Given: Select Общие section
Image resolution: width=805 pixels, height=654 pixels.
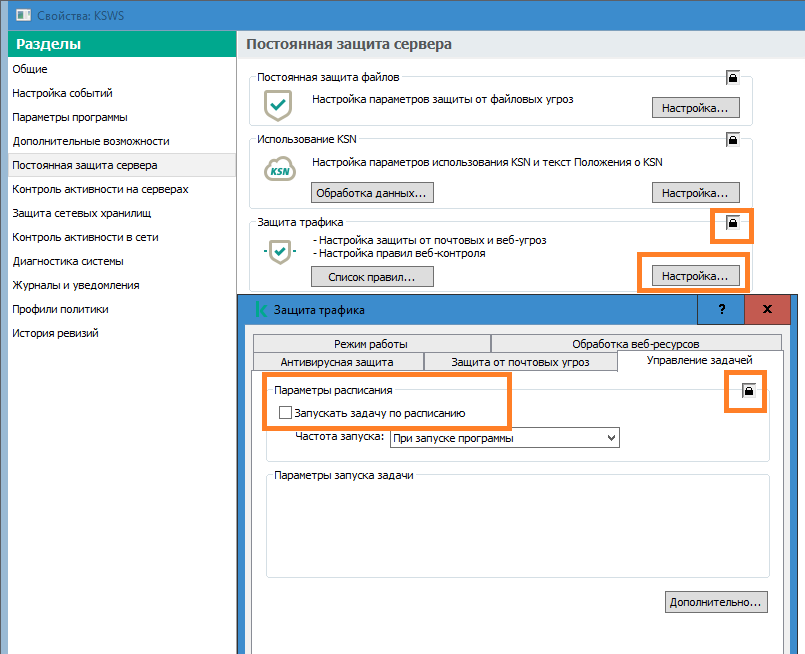Looking at the screenshot, I should tap(122, 69).
